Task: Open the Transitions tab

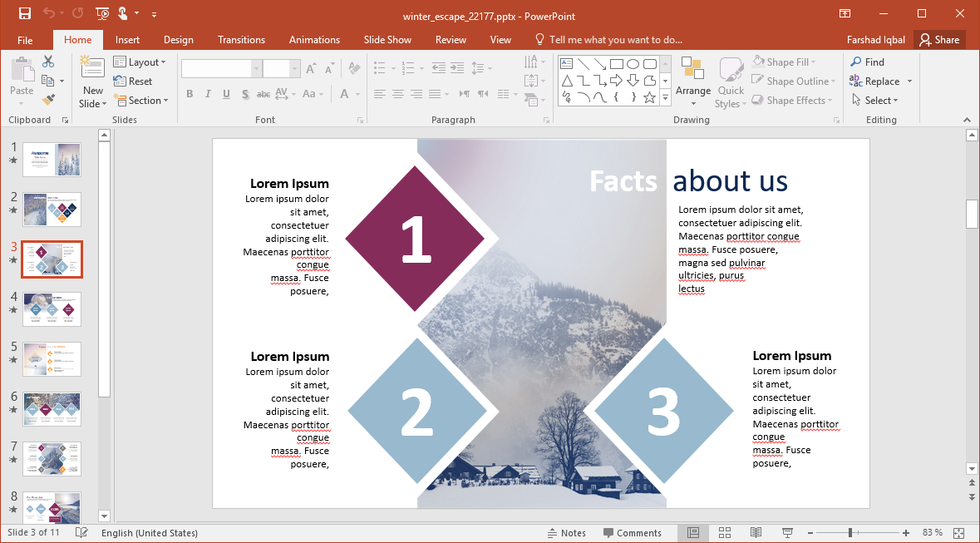Action: click(241, 40)
